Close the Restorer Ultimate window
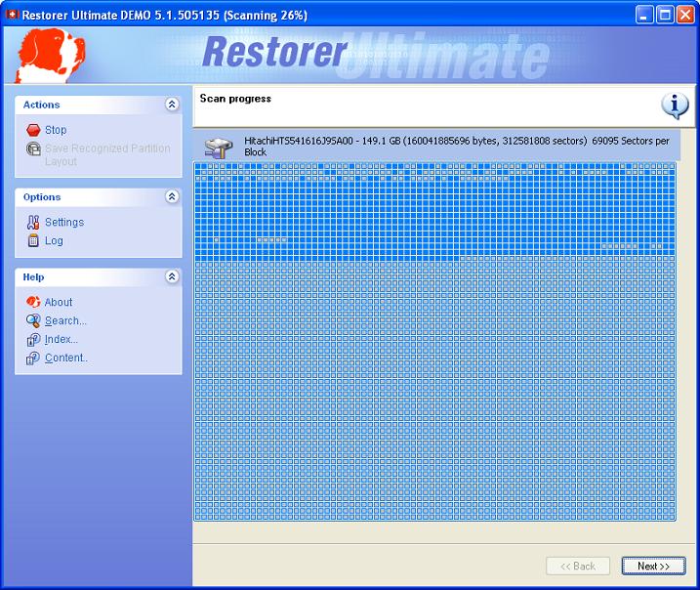 (x=685, y=15)
